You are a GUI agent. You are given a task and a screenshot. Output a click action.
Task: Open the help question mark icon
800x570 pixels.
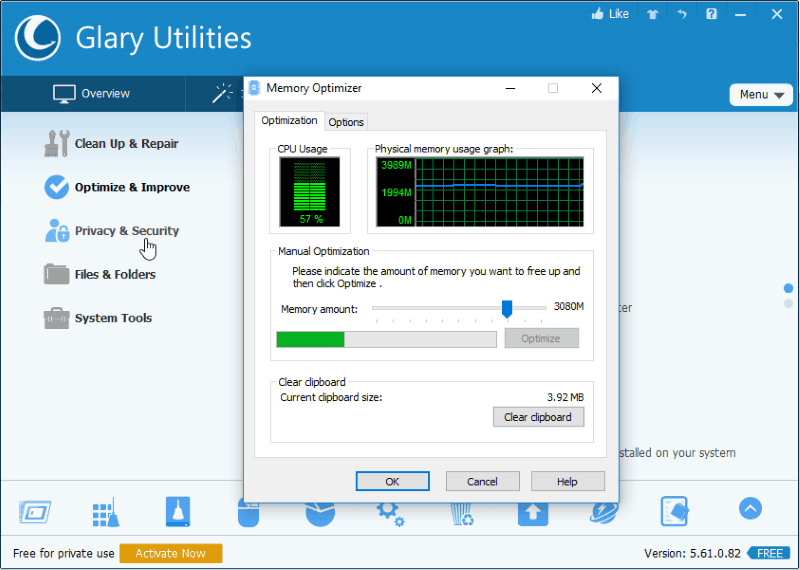pos(711,14)
